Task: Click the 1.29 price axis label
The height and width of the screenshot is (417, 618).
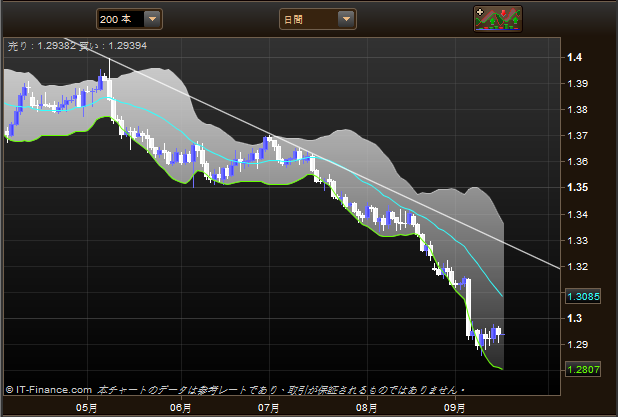Action: coord(577,345)
